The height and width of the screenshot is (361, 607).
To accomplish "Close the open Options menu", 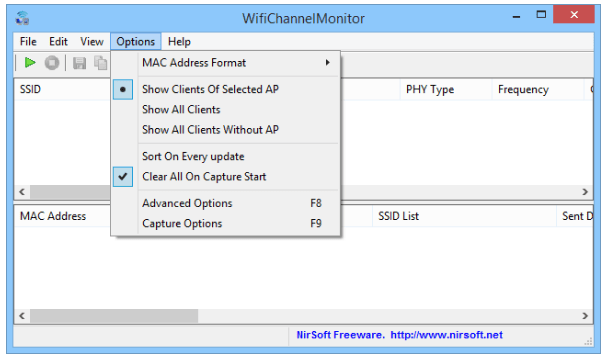I will click(135, 41).
